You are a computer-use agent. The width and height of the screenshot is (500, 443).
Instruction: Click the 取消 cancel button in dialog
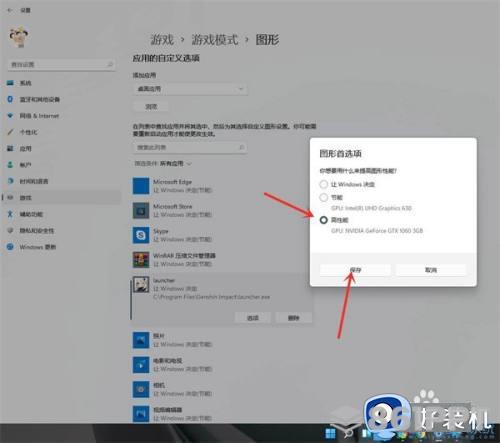pos(431,270)
